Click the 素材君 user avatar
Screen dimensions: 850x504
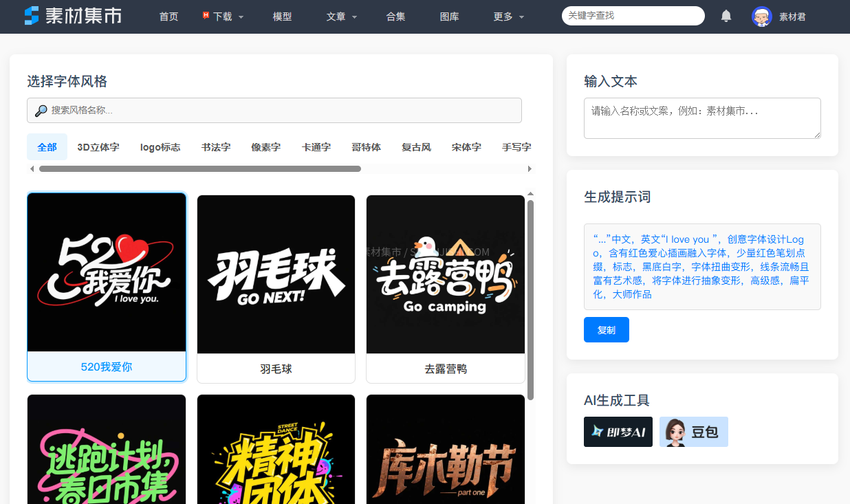[x=761, y=17]
